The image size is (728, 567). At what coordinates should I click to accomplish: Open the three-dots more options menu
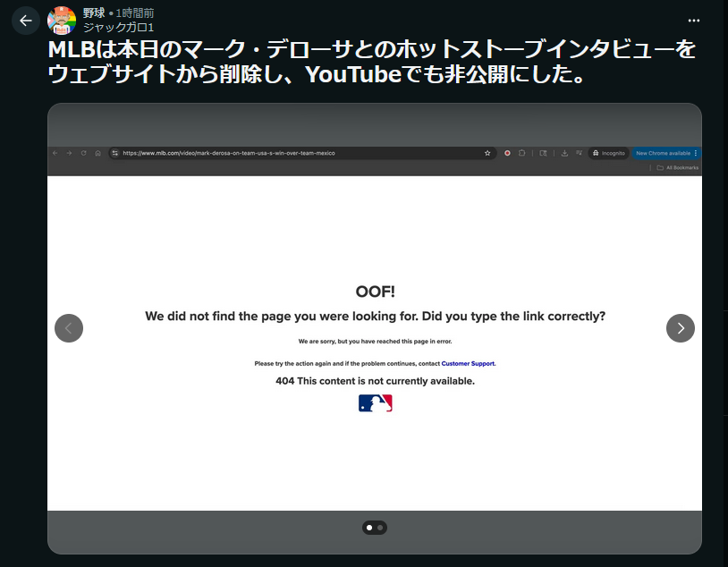pyautogui.click(x=693, y=21)
